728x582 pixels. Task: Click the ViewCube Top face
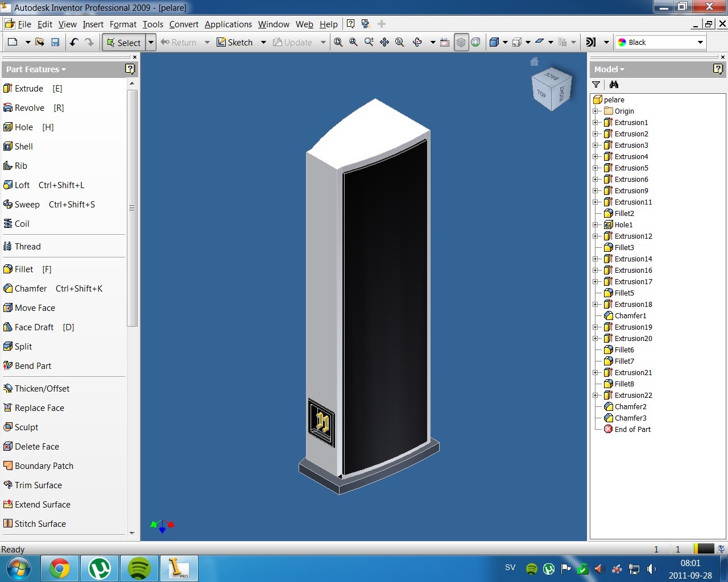click(x=541, y=93)
